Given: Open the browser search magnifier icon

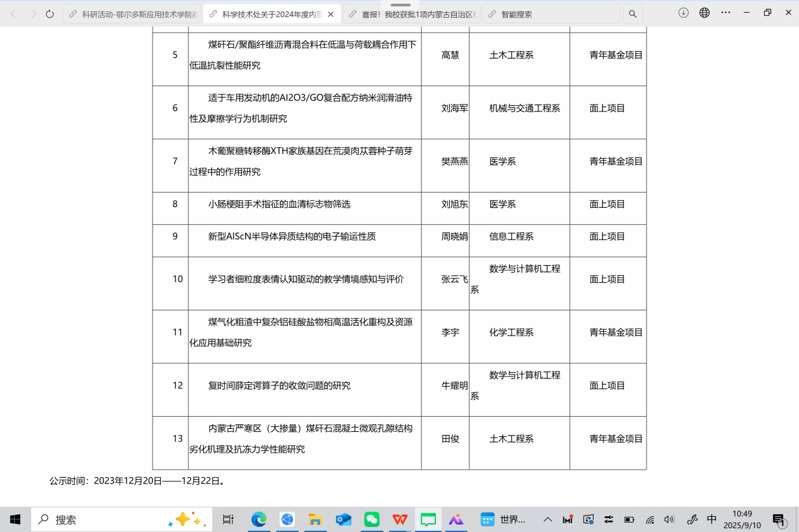Looking at the screenshot, I should 633,13.
